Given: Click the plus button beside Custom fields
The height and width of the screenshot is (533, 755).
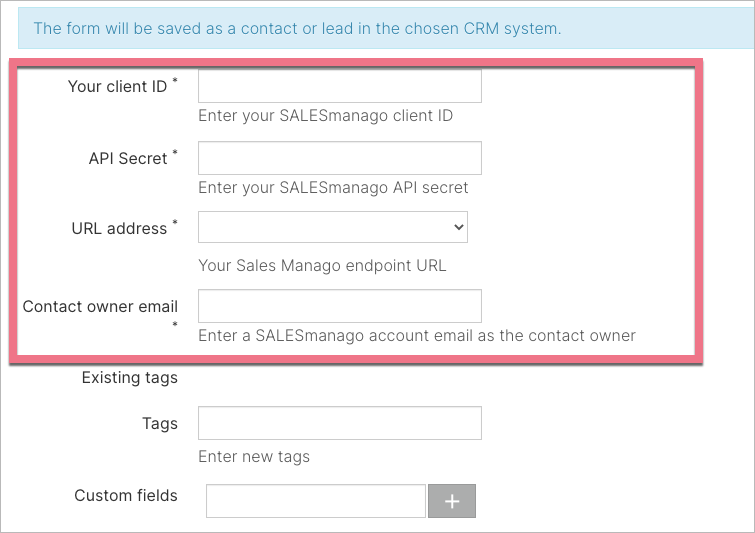Looking at the screenshot, I should coord(451,501).
